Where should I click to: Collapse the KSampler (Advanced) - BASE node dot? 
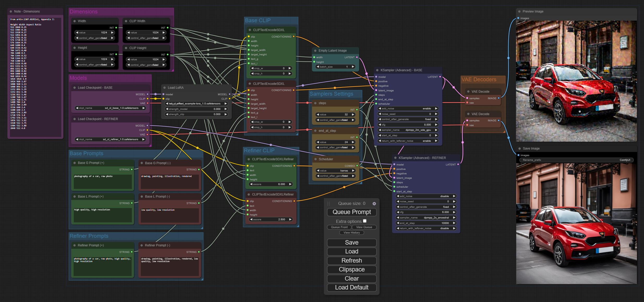[x=377, y=70]
